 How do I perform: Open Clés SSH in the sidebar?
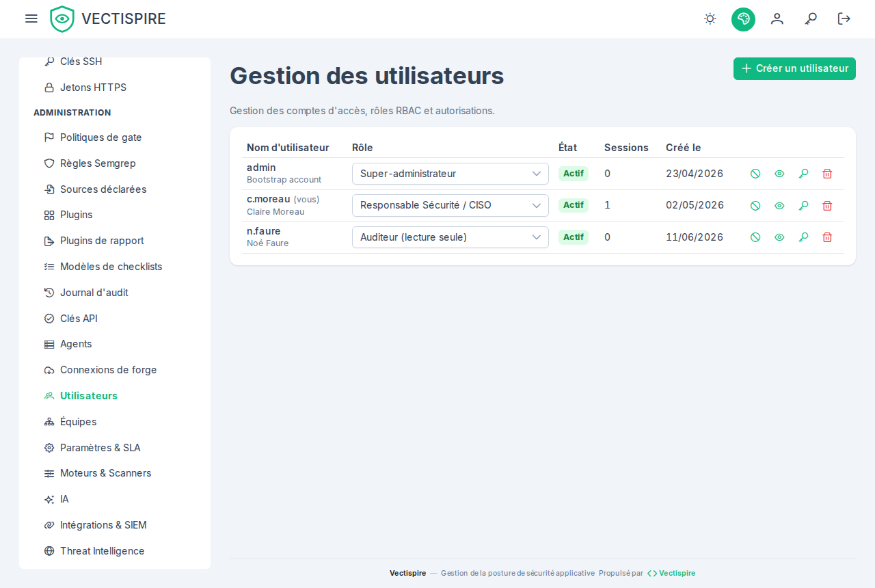(115, 62)
